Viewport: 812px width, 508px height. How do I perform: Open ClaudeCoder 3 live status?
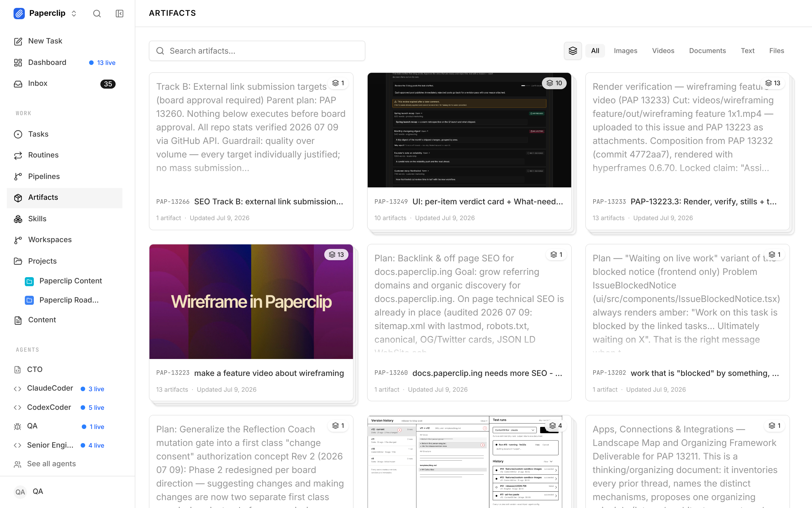point(92,389)
